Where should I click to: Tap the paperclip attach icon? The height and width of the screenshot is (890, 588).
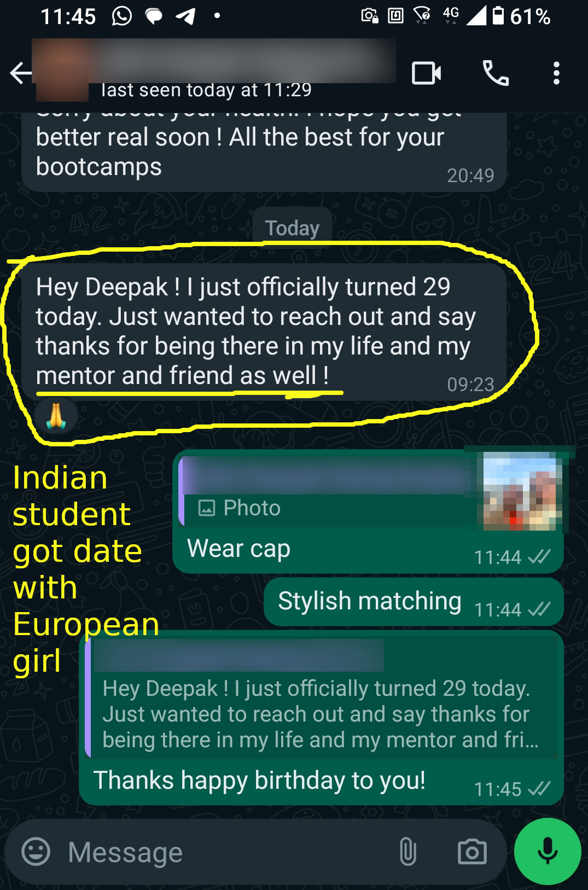click(x=408, y=852)
